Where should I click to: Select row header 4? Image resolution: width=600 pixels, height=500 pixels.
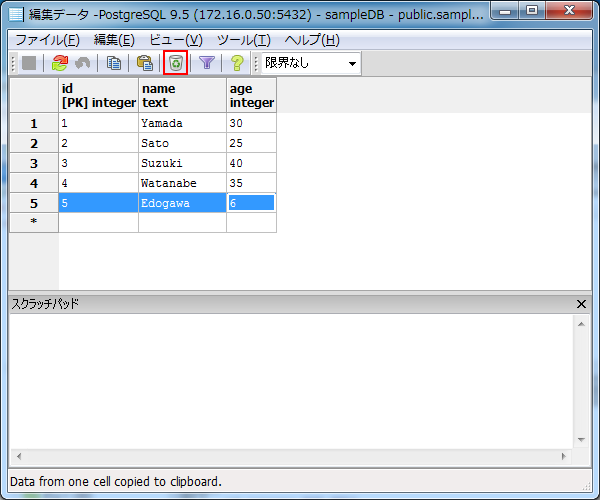34,183
